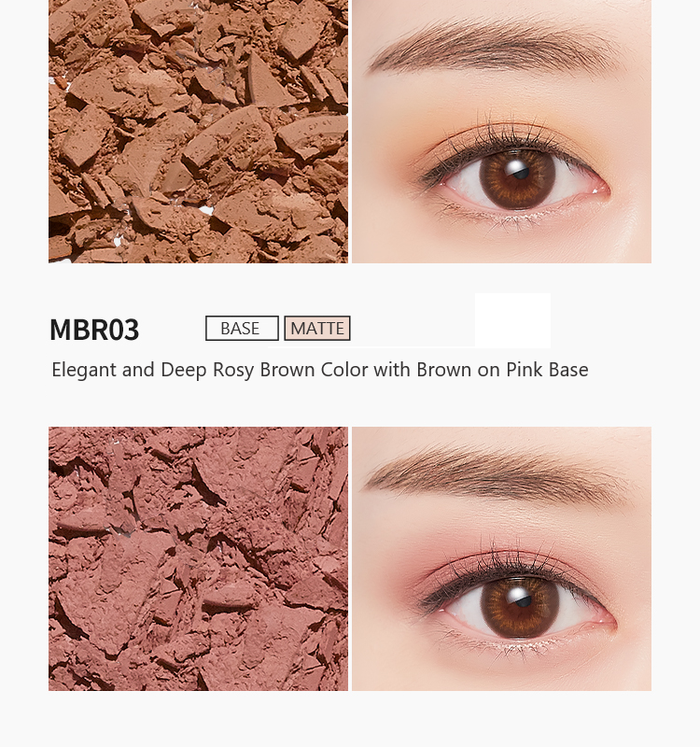Click the MBR03 shade heading
The width and height of the screenshot is (700, 747).
94,330
